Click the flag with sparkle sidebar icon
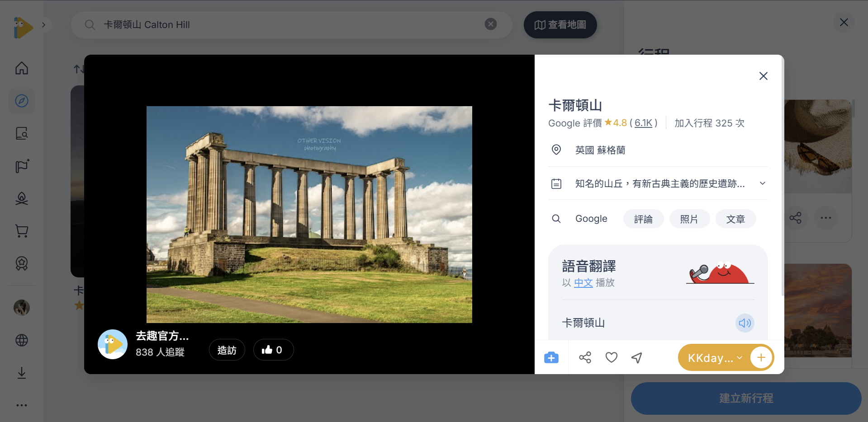This screenshot has width=868, height=422. 22,166
